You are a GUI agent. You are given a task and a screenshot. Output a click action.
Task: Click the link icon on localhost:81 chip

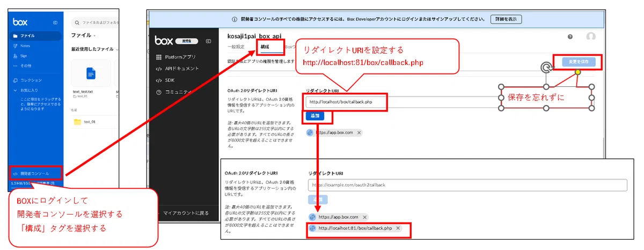point(313,229)
